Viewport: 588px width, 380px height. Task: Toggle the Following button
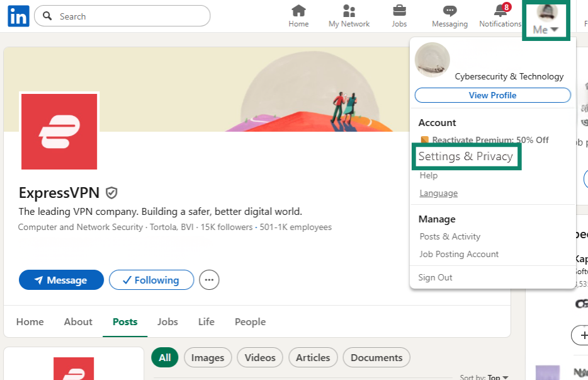(x=150, y=280)
